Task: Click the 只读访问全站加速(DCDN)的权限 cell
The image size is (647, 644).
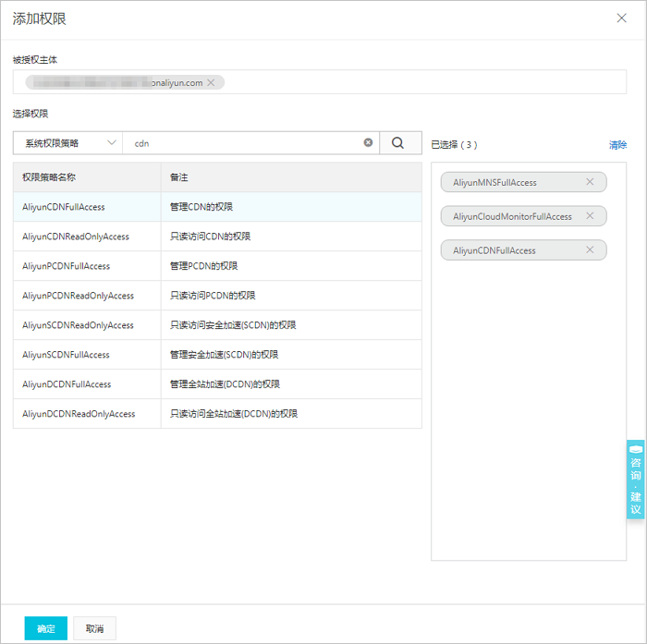Action: point(291,414)
